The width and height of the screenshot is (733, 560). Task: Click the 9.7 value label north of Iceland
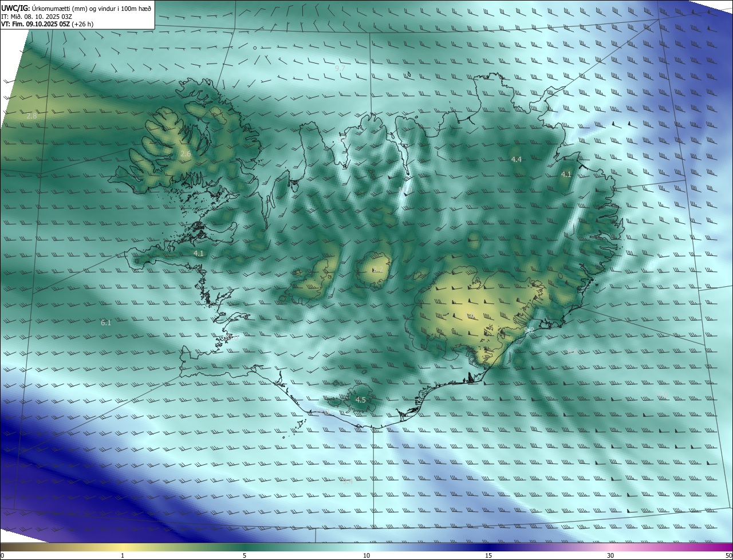340,69
